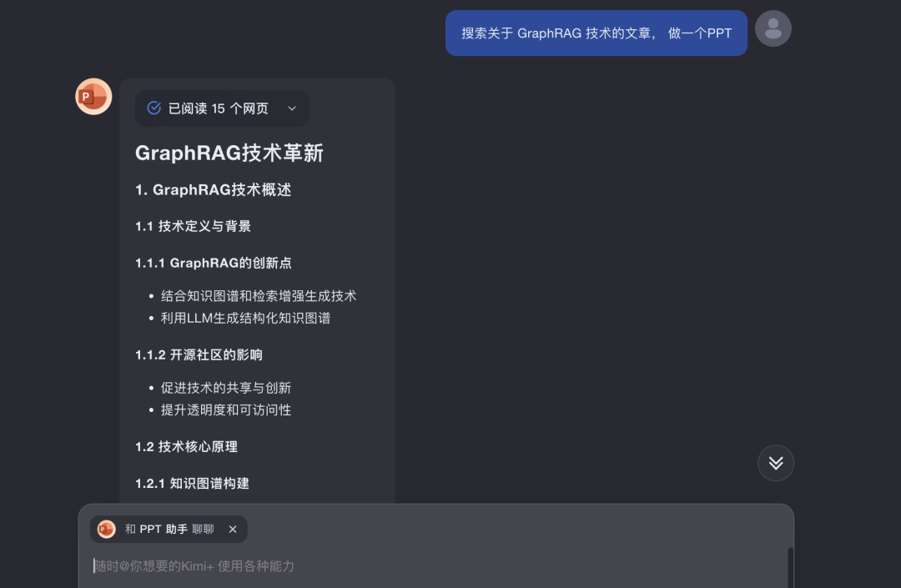Click the PowerPoint icon in the input chip
The height and width of the screenshot is (588, 901).
[106, 529]
